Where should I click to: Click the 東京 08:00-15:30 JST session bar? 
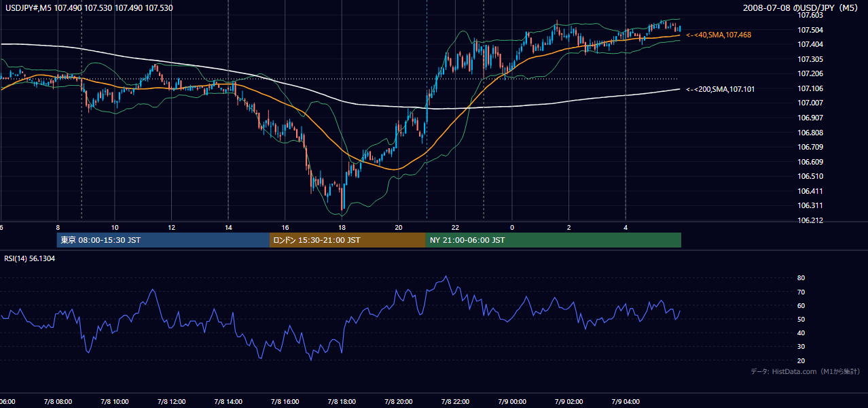point(163,240)
